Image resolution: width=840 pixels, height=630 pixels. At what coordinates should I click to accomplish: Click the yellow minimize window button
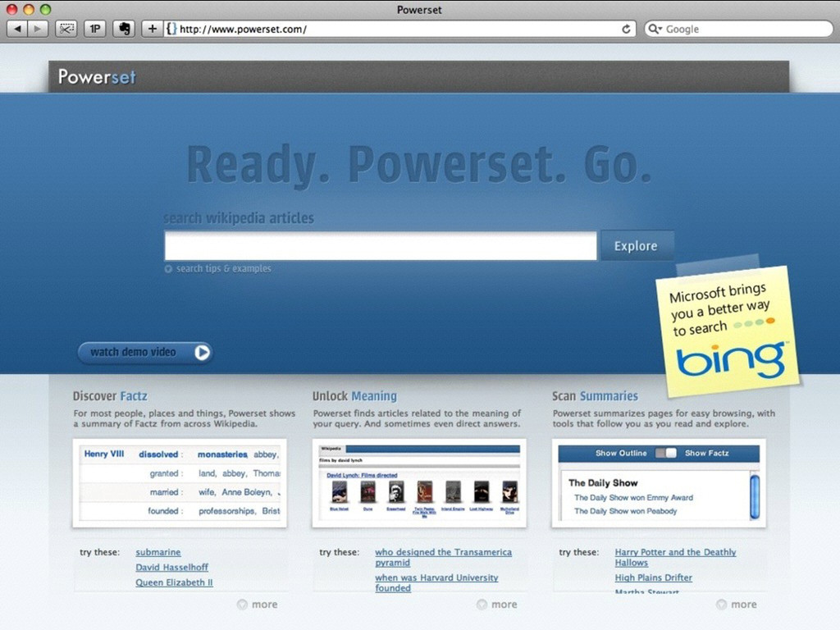pyautogui.click(x=29, y=9)
